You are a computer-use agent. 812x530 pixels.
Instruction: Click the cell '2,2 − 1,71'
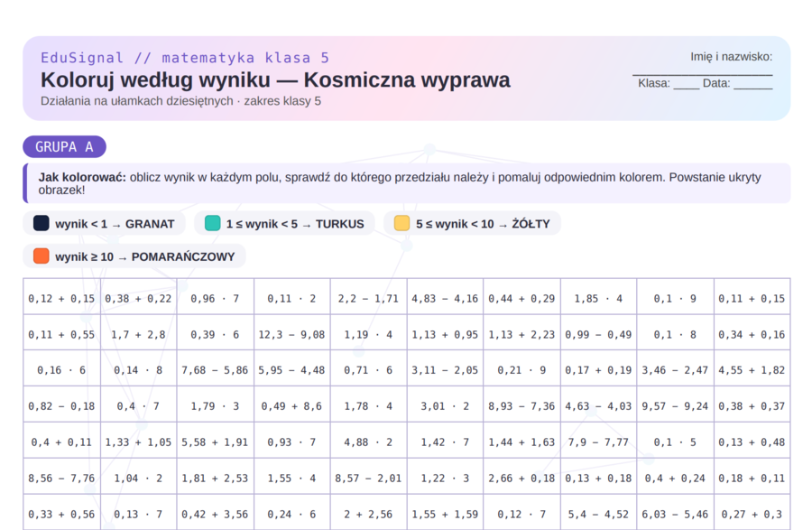368,296
